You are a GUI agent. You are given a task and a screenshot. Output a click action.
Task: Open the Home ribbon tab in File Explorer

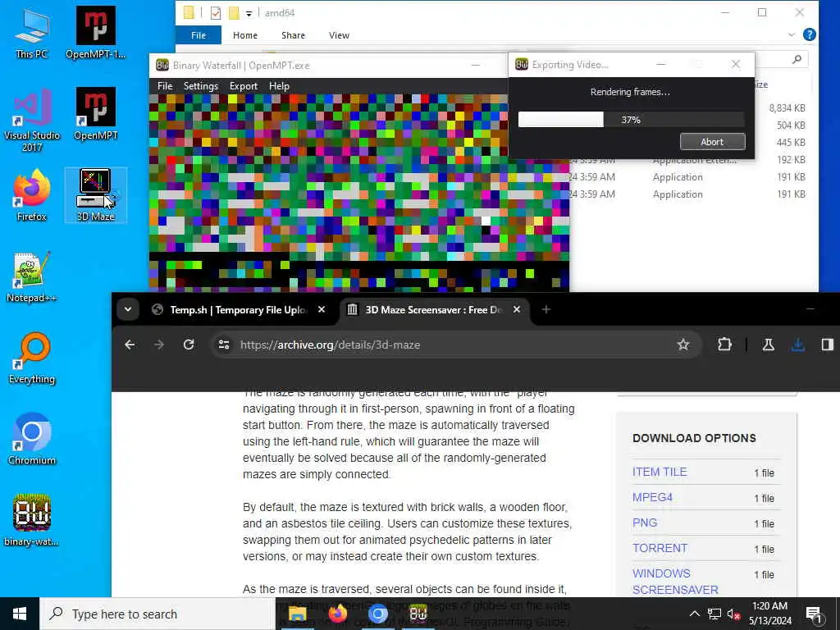245,34
